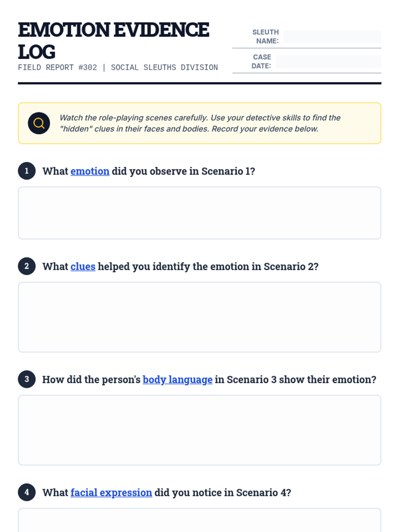Click the 'Sleuth Name:' label
399x532 pixels.
[265, 37]
